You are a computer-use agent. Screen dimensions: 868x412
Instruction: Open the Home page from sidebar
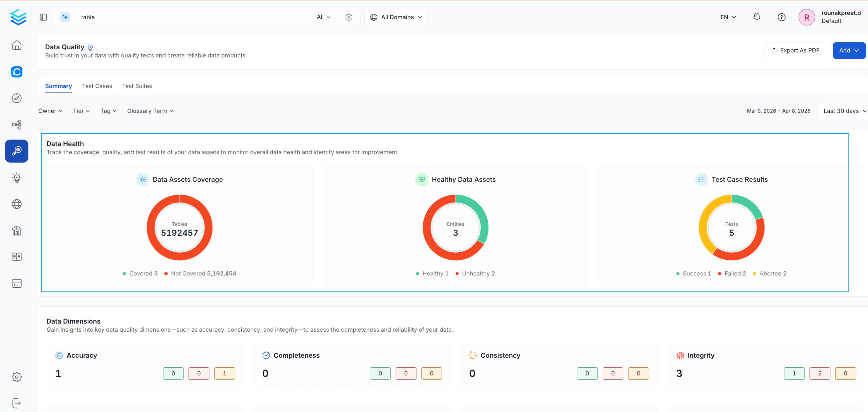point(17,45)
